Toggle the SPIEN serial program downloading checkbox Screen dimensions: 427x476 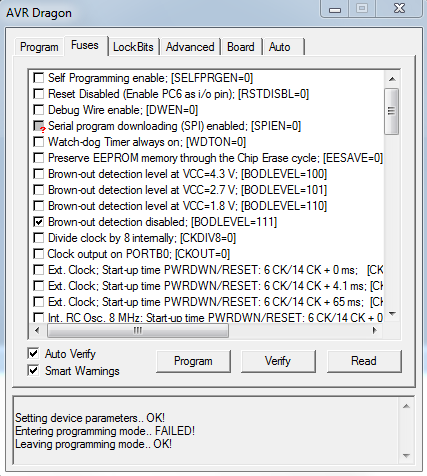39,126
